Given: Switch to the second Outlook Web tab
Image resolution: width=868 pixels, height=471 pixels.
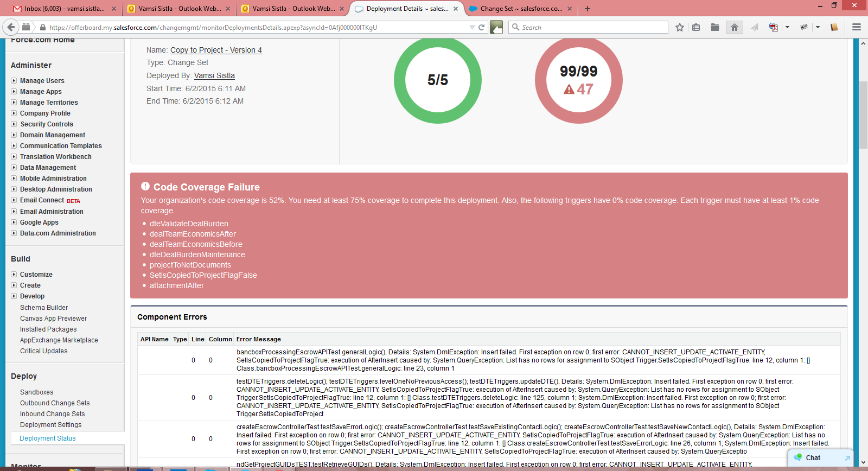Looking at the screenshot, I should [x=293, y=9].
